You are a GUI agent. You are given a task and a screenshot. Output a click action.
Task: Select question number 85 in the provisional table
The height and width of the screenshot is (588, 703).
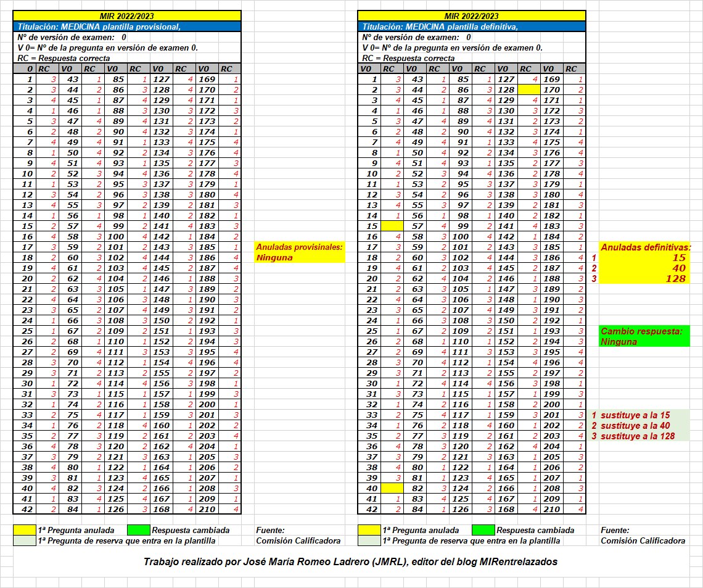click(x=118, y=80)
